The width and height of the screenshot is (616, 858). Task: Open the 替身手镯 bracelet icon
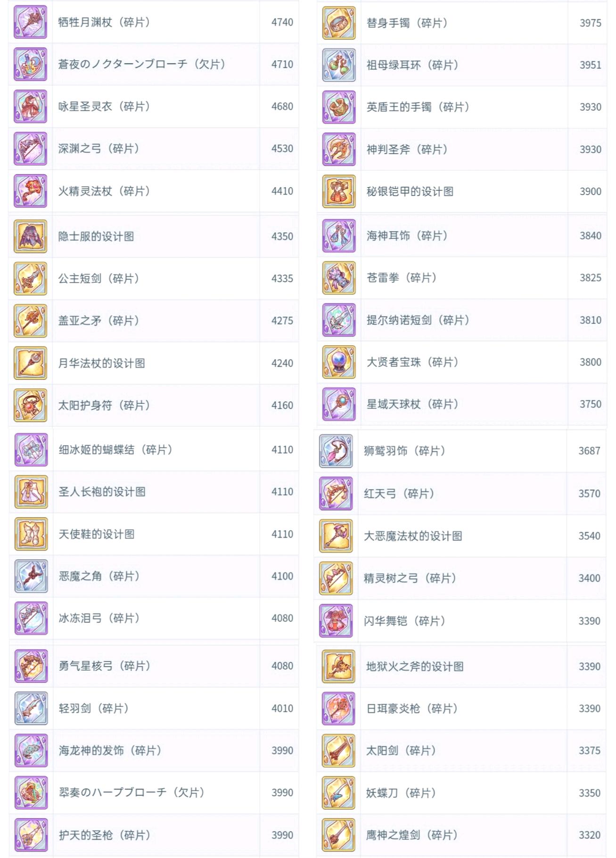[339, 23]
